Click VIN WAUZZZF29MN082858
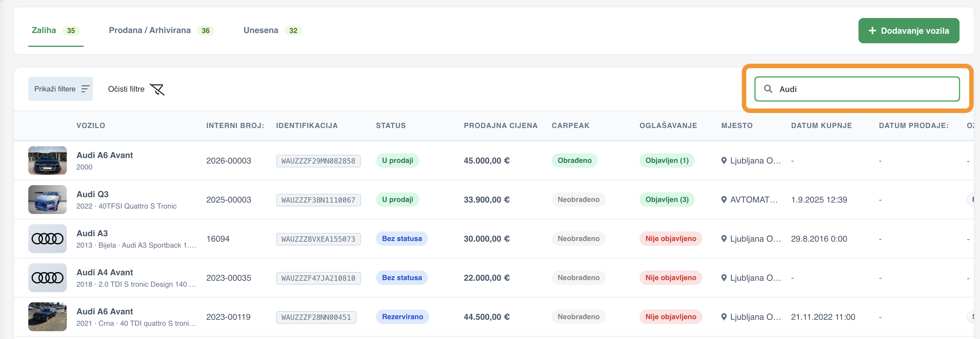Image resolution: width=980 pixels, height=339 pixels. (x=319, y=161)
